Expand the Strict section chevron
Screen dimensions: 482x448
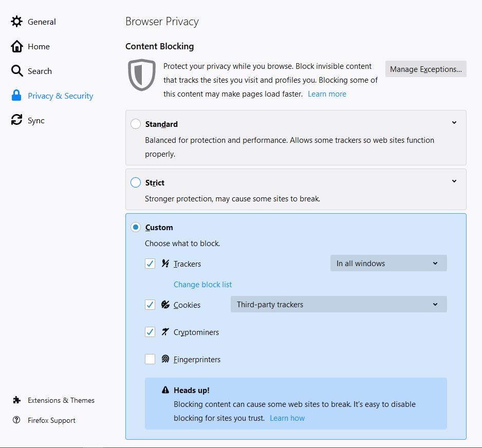pos(454,181)
